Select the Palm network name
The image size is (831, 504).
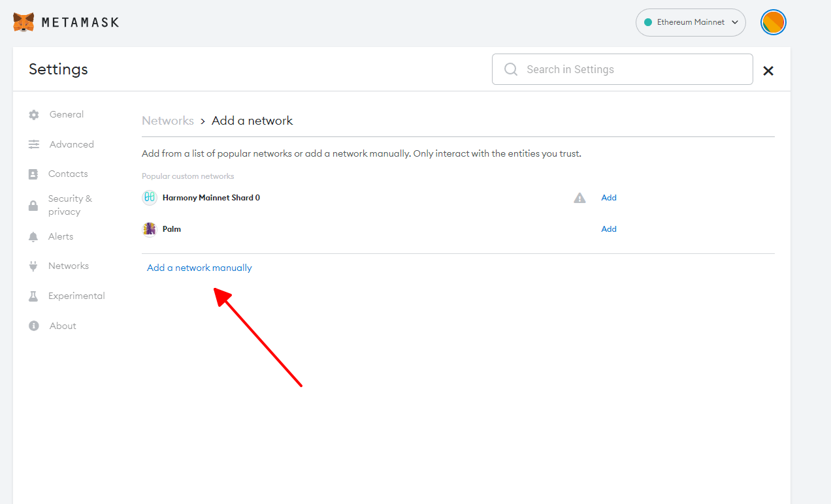tap(172, 229)
